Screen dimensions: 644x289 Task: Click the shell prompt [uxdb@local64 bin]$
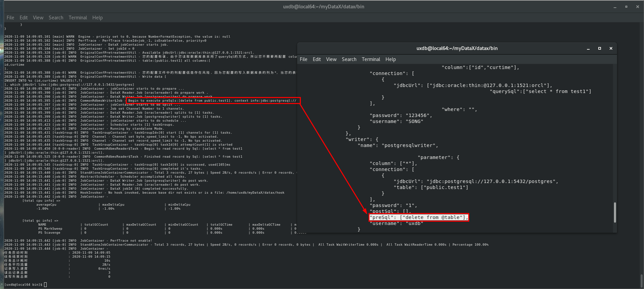click(x=23, y=285)
